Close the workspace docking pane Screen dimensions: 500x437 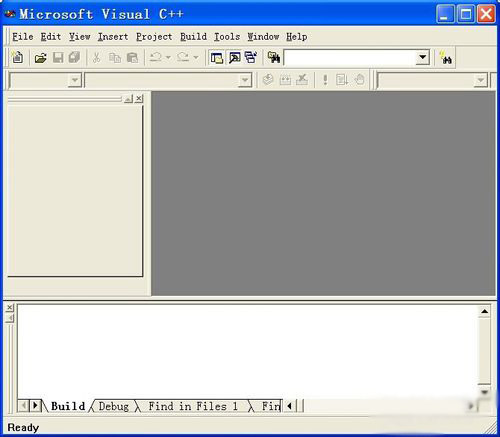click(x=139, y=98)
